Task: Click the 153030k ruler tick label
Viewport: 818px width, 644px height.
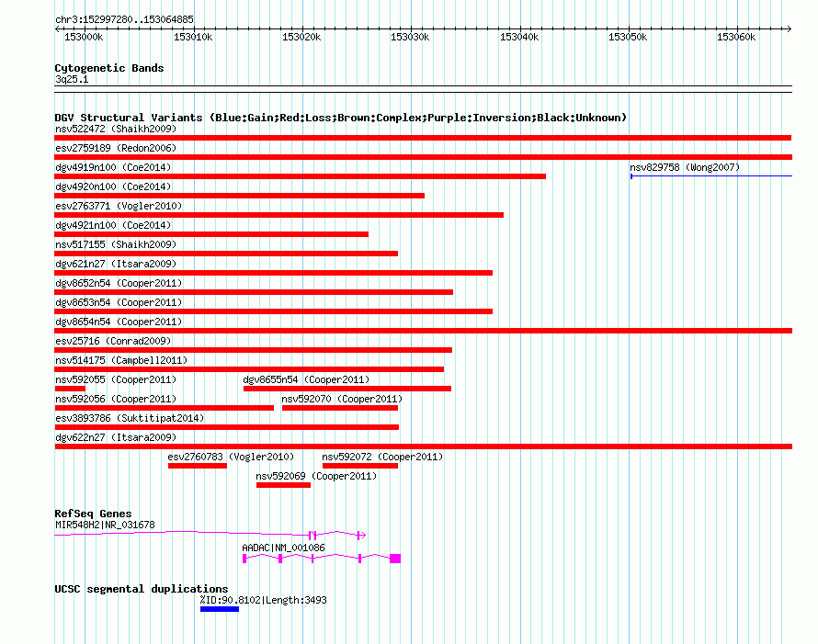Action: (410, 38)
